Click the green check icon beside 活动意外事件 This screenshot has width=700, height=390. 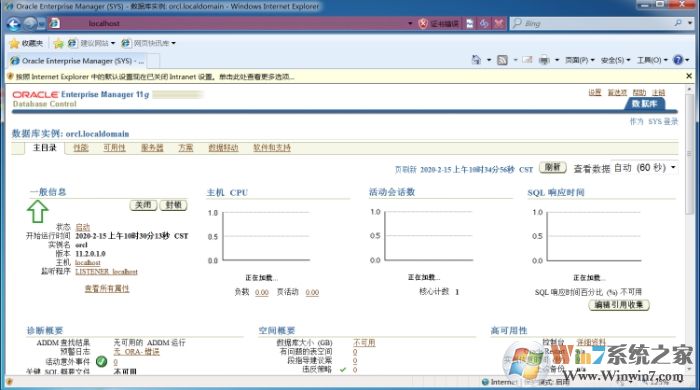click(x=102, y=361)
